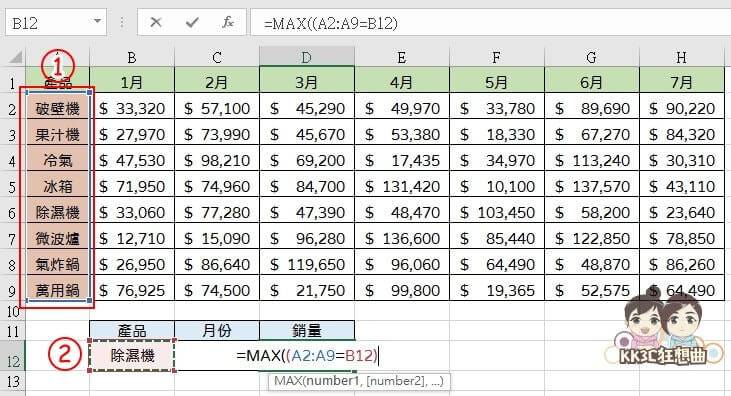
Task: Cancel the formula entry with the X icon
Action: [x=156, y=22]
